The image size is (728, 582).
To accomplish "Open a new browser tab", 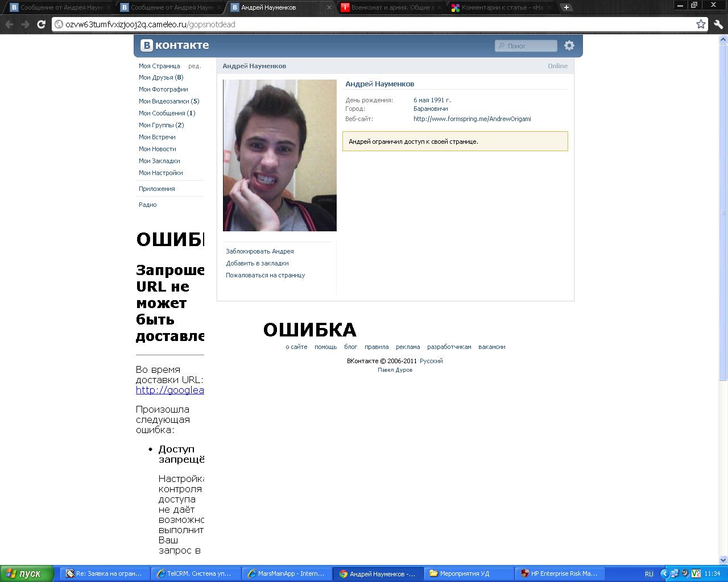I will pyautogui.click(x=566, y=7).
